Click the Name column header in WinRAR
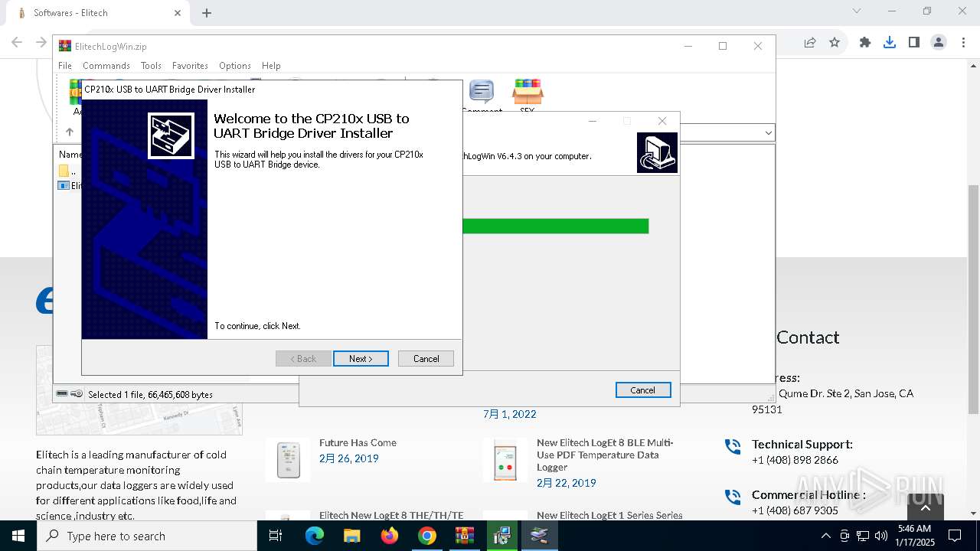Image resolution: width=980 pixels, height=551 pixels. click(70, 155)
